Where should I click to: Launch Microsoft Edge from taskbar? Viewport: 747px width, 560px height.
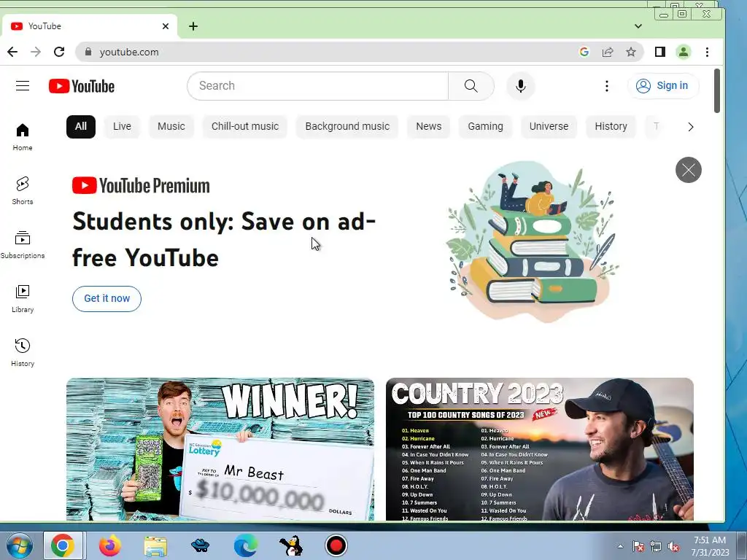[x=246, y=545]
